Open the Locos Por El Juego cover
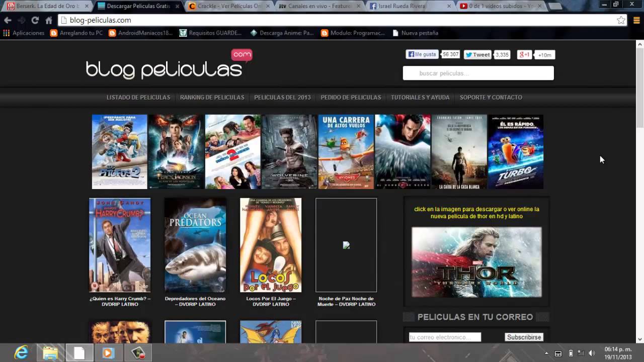644x362 pixels. pos(271,245)
